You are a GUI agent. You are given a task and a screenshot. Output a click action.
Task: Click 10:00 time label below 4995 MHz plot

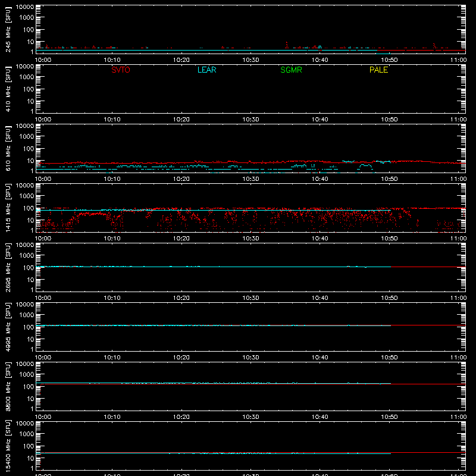(43, 358)
